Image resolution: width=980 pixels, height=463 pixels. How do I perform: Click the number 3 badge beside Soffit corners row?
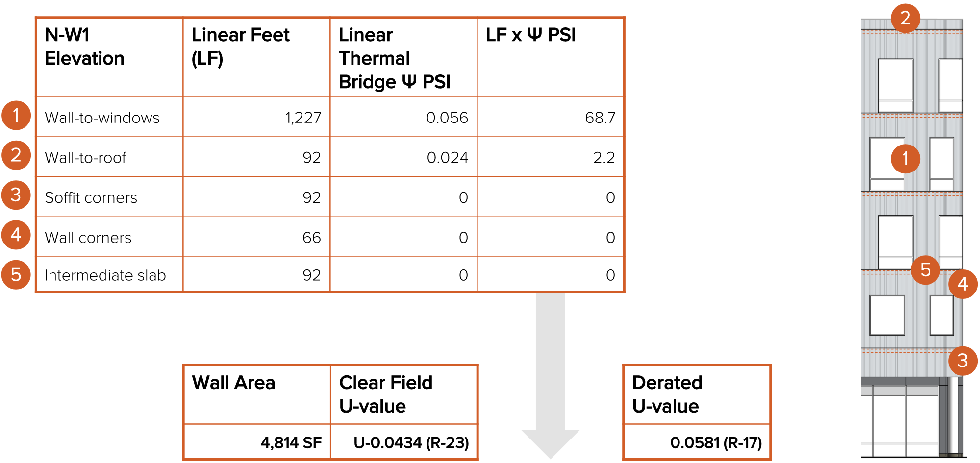click(16, 195)
